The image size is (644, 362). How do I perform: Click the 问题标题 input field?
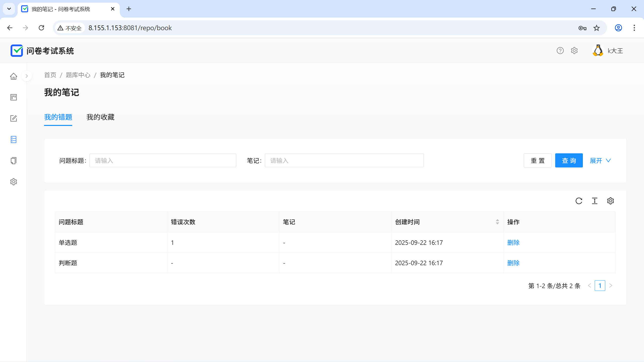click(163, 160)
